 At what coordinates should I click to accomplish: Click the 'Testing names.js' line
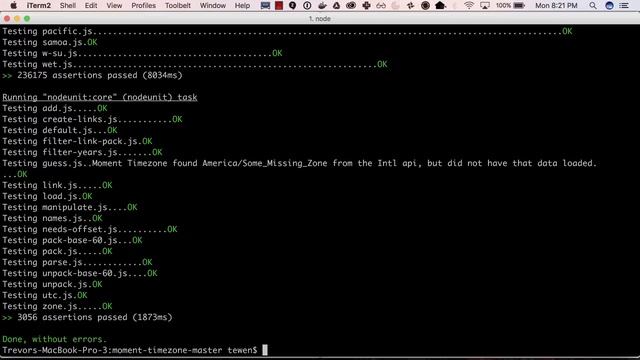pyautogui.click(x=52, y=218)
